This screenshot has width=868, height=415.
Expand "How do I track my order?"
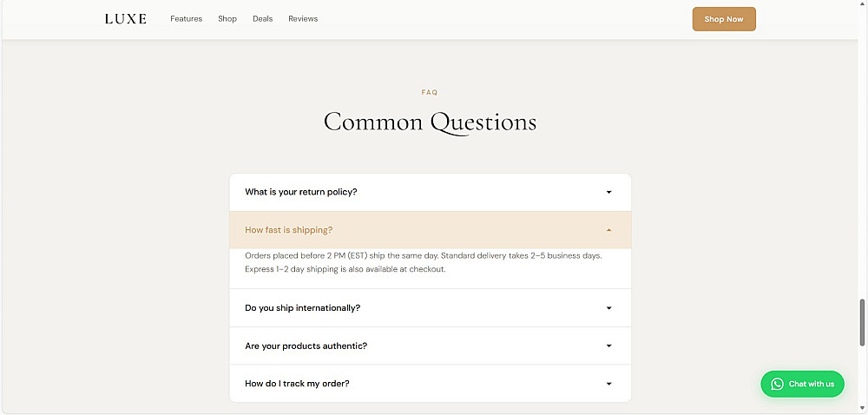[297, 384]
